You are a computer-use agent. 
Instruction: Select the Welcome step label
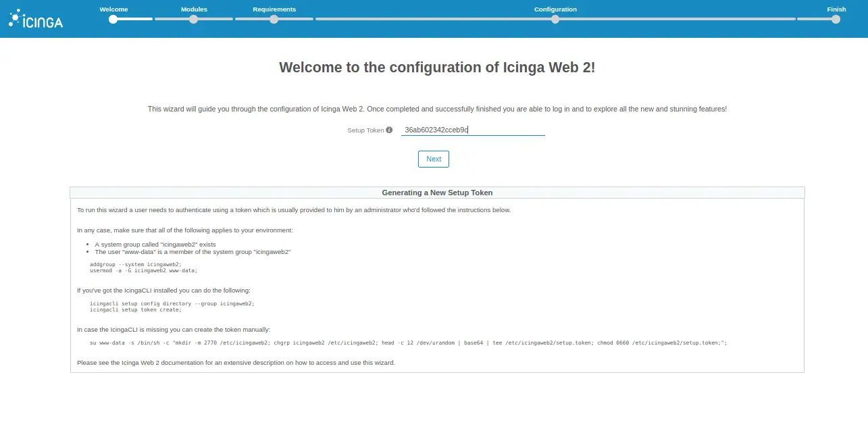coord(113,9)
